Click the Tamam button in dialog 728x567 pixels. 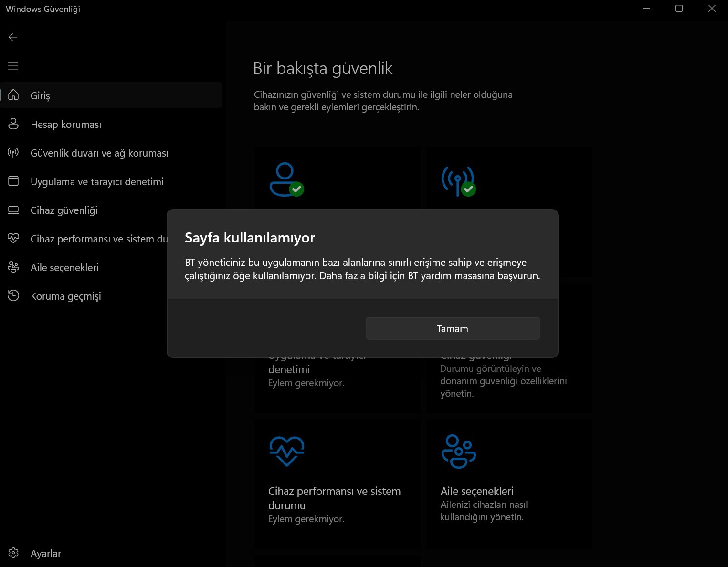tap(453, 328)
